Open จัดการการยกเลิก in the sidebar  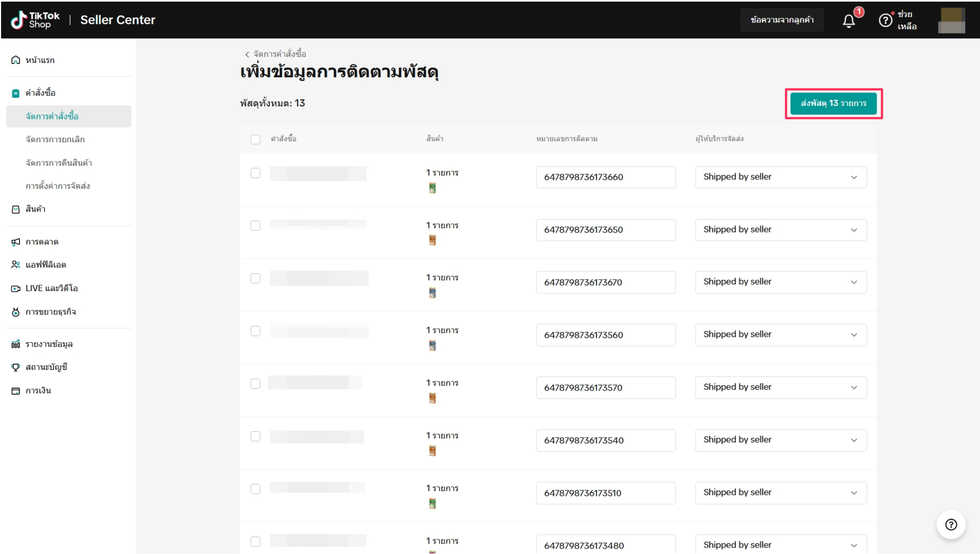(55, 140)
